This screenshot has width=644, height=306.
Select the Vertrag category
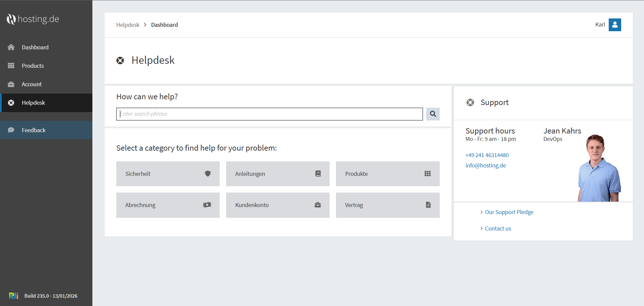tap(388, 205)
